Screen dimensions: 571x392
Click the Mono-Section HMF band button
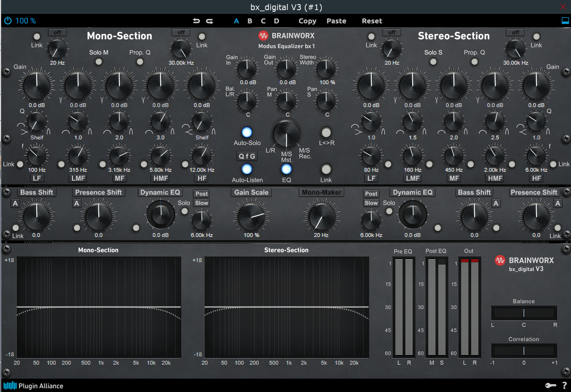click(161, 178)
